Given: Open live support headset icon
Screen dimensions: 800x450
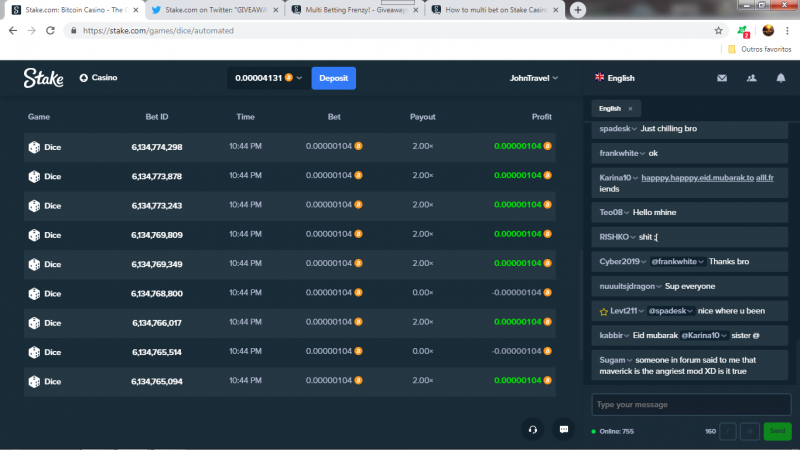Looking at the screenshot, I should [x=533, y=430].
